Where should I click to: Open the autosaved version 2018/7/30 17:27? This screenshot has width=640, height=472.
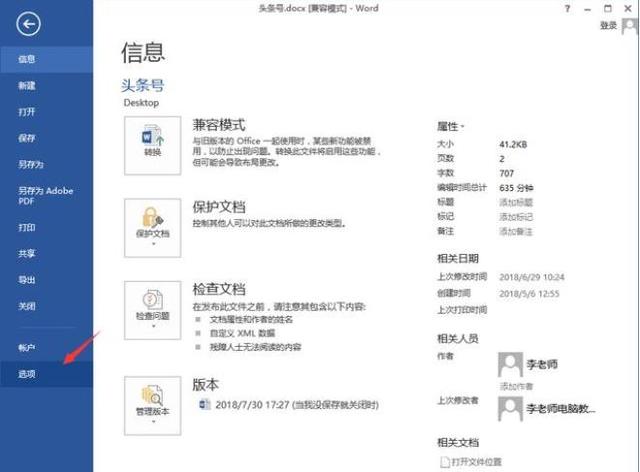click(x=297, y=405)
